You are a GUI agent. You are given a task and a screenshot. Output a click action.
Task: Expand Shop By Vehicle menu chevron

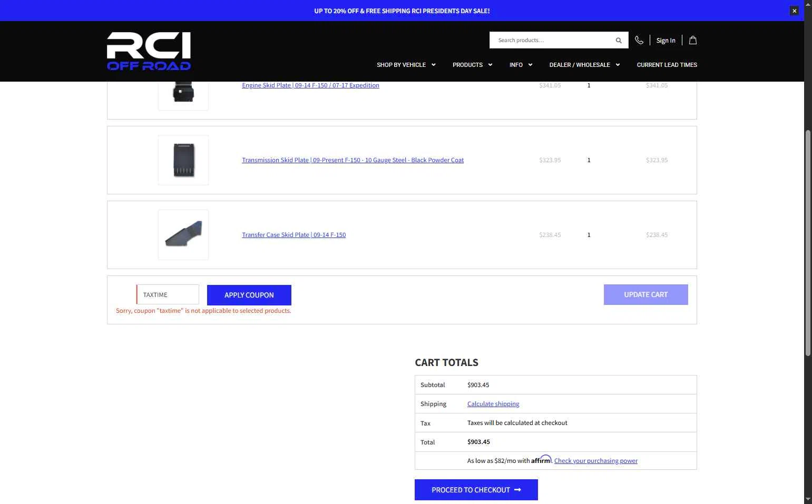point(434,65)
